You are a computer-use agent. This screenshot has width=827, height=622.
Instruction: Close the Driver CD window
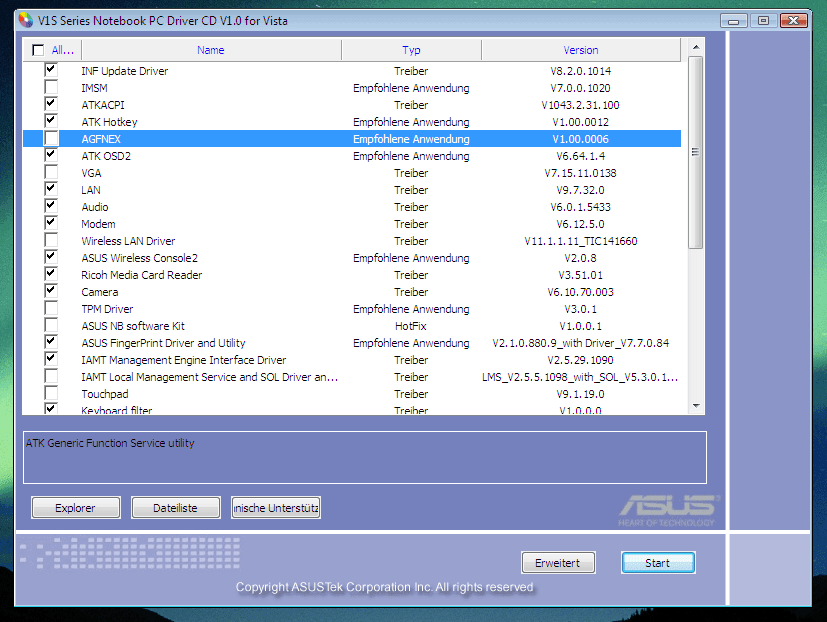[794, 21]
